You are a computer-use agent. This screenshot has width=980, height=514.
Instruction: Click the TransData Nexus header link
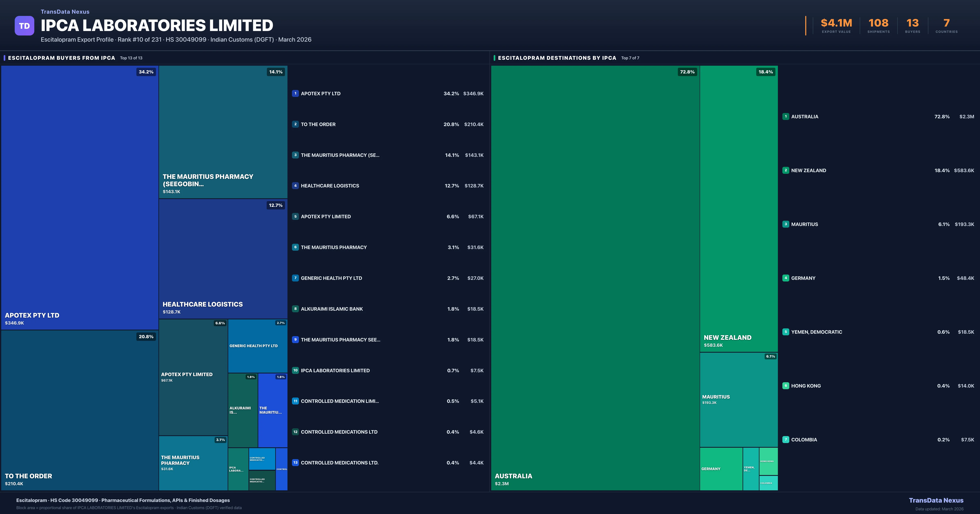(65, 12)
